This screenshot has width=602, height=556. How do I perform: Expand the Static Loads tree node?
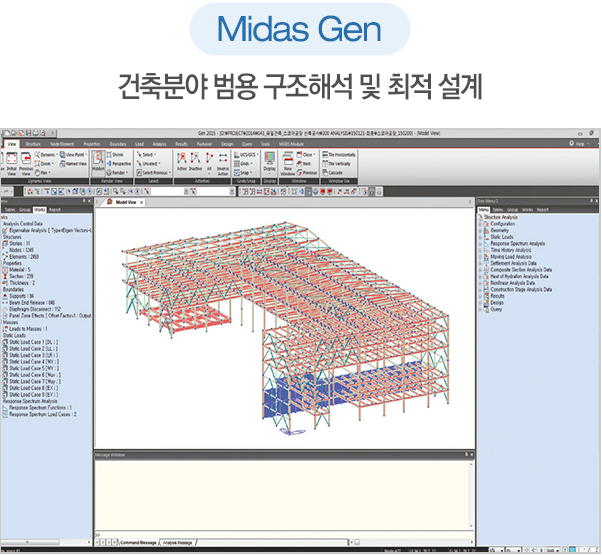tap(480, 237)
